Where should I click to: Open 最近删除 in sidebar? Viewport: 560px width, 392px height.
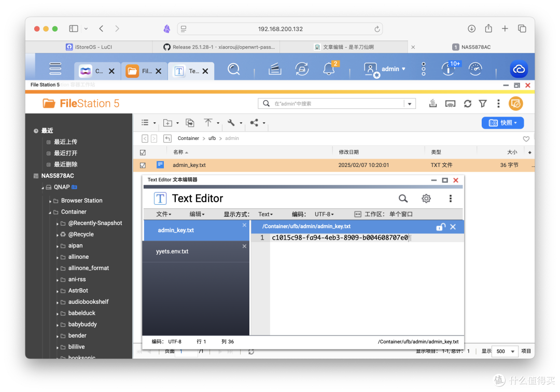point(65,164)
